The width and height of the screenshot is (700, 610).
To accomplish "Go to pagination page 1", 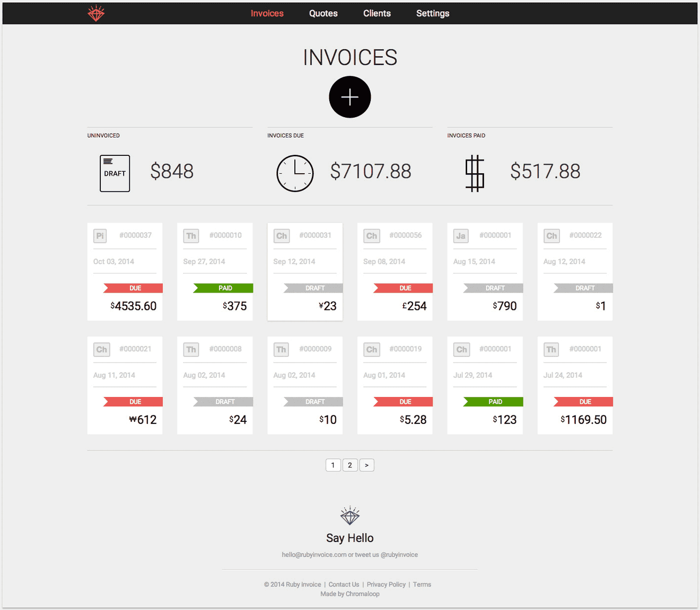I will tap(333, 465).
